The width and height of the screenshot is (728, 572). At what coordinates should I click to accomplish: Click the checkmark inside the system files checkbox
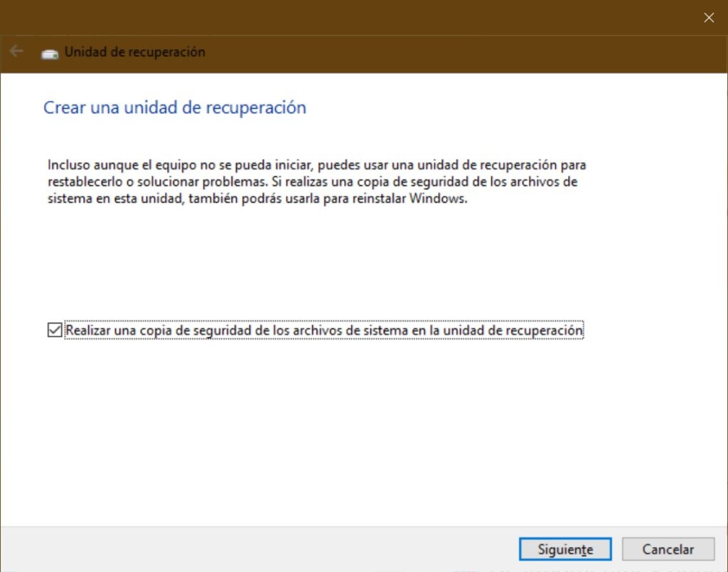(53, 330)
